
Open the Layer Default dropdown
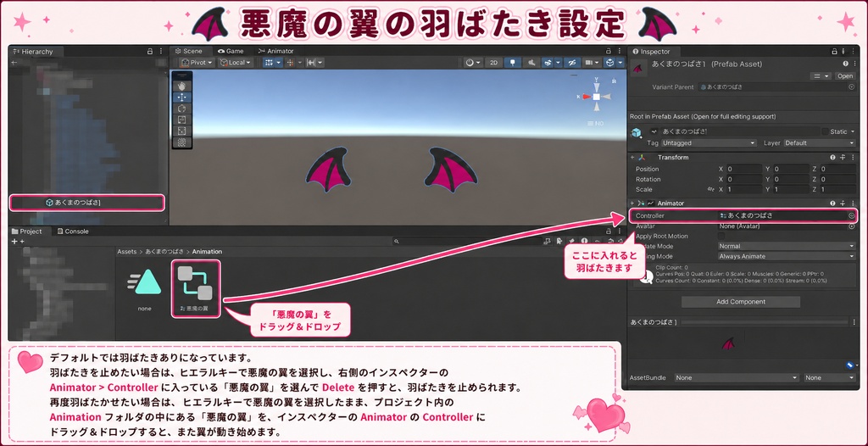pyautogui.click(x=820, y=143)
